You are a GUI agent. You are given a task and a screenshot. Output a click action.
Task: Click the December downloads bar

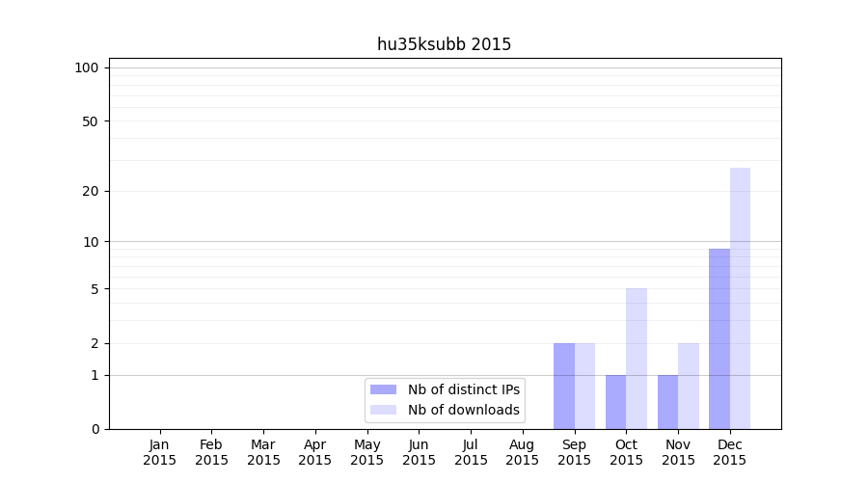click(740, 299)
